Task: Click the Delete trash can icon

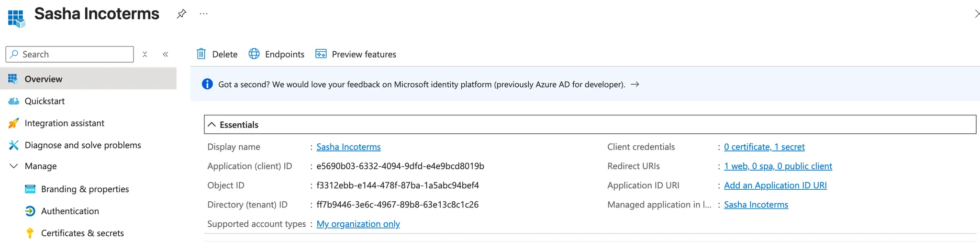Action: coord(201,54)
